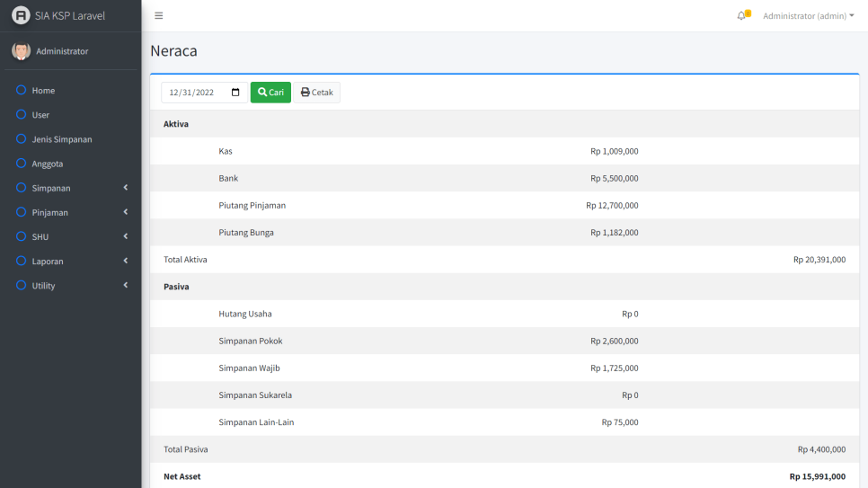Open the User menu item
The image size is (868, 488).
(71, 115)
